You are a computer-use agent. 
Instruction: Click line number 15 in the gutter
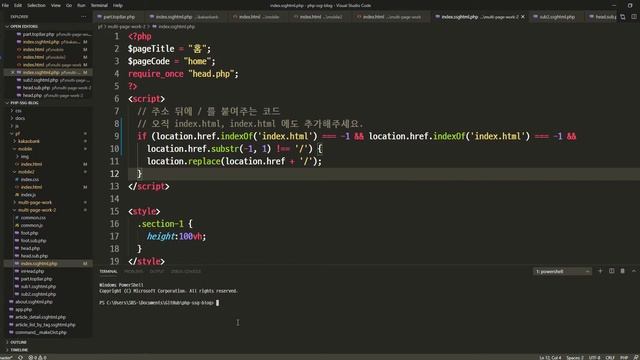pyautogui.click(x=114, y=211)
